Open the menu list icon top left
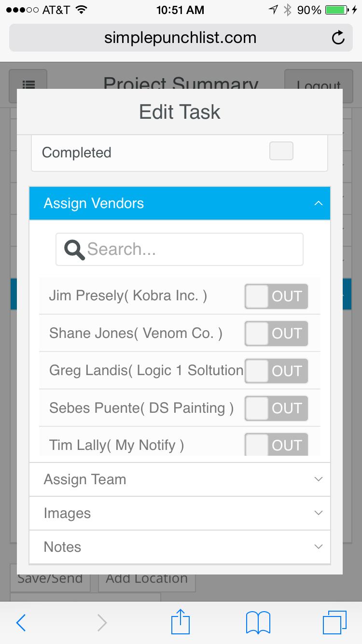362x644 pixels. [29, 85]
